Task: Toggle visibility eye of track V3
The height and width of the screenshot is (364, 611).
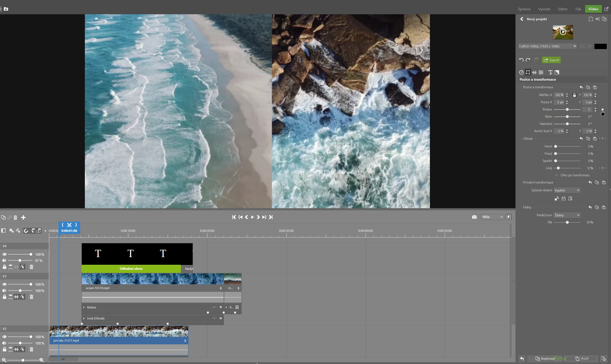Action: (x=4, y=284)
